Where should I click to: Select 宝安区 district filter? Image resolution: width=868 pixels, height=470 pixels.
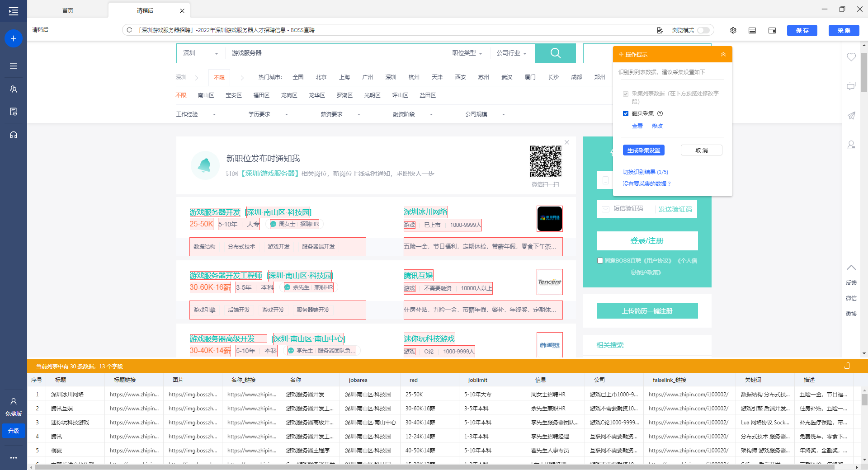(233, 95)
